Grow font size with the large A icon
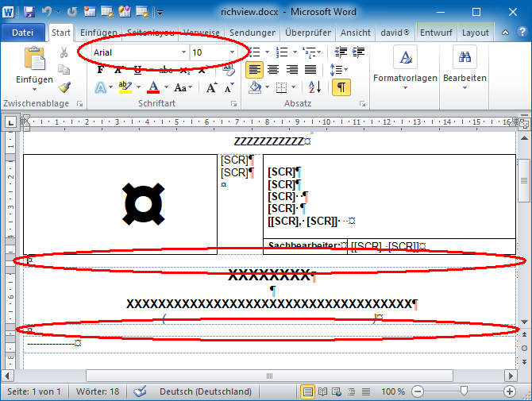Image resolution: width=532 pixels, height=401 pixels. [x=212, y=88]
